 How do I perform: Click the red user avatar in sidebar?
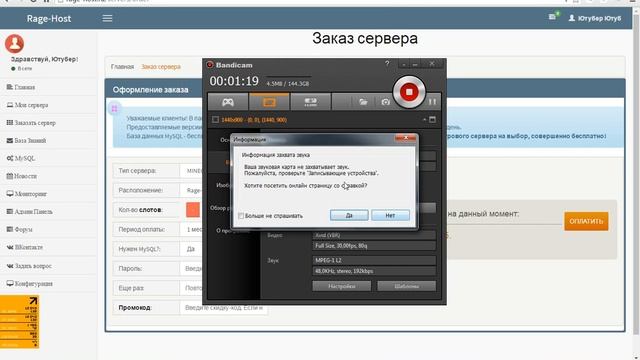click(x=14, y=43)
